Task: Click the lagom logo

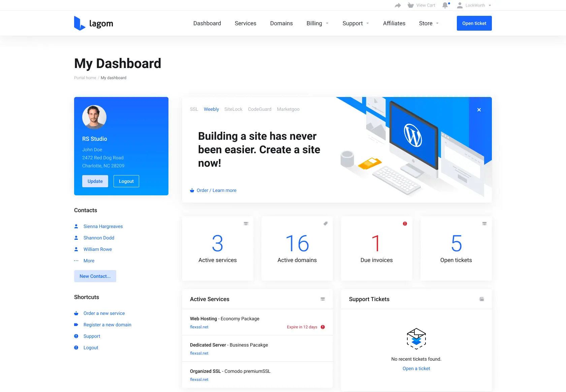Action: (94, 23)
